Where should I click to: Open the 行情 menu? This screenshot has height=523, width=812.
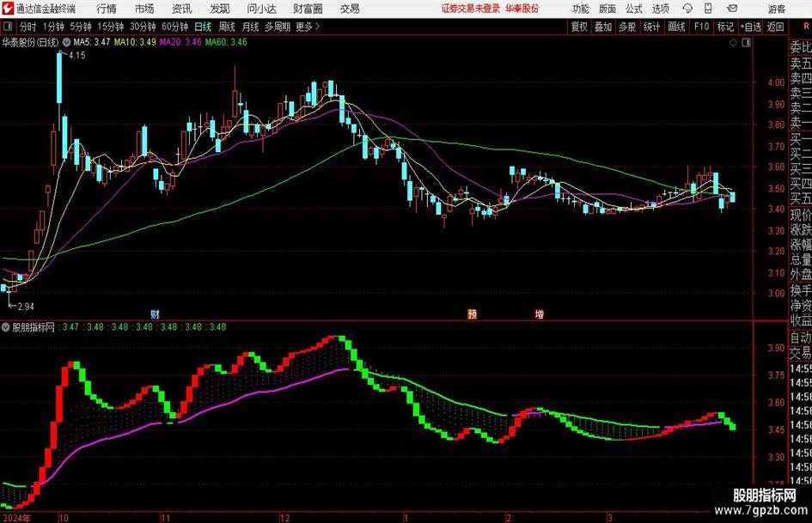click(x=107, y=9)
